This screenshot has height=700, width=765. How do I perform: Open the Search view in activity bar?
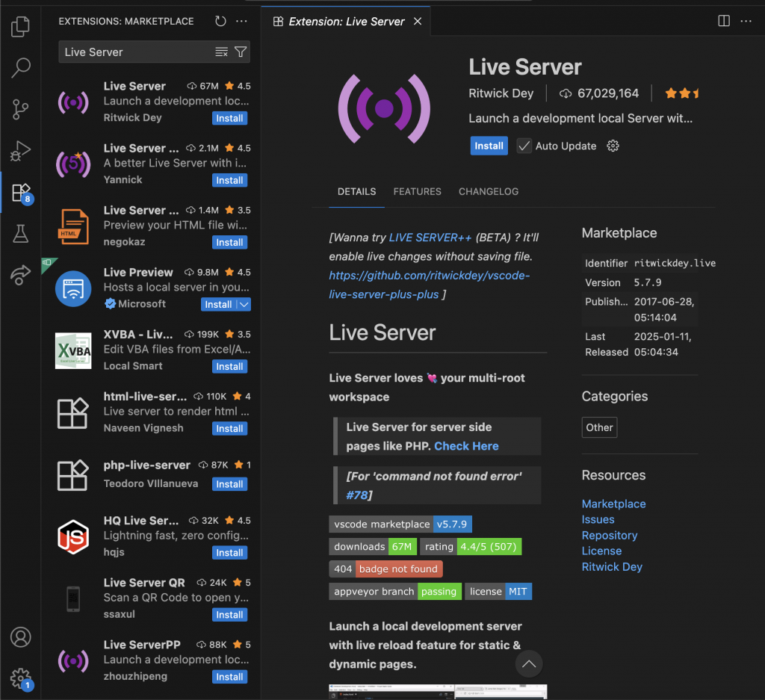20,67
